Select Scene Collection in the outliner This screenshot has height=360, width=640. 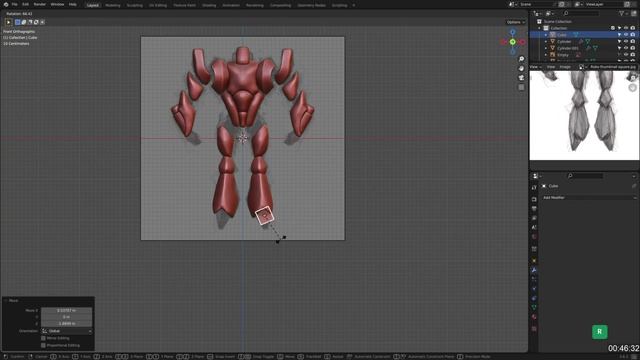click(x=558, y=22)
